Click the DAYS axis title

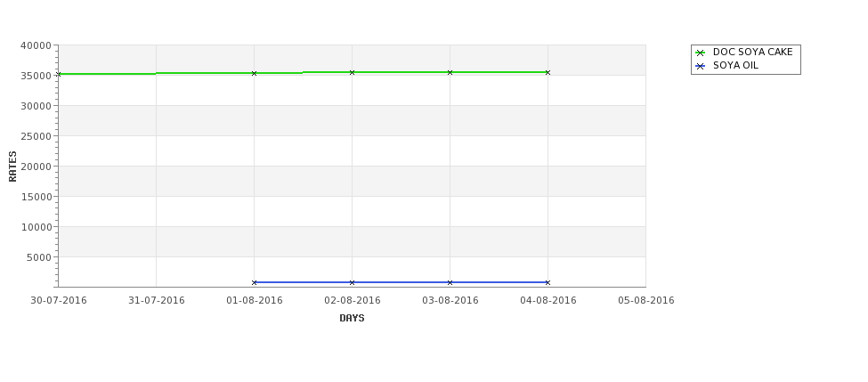click(352, 319)
